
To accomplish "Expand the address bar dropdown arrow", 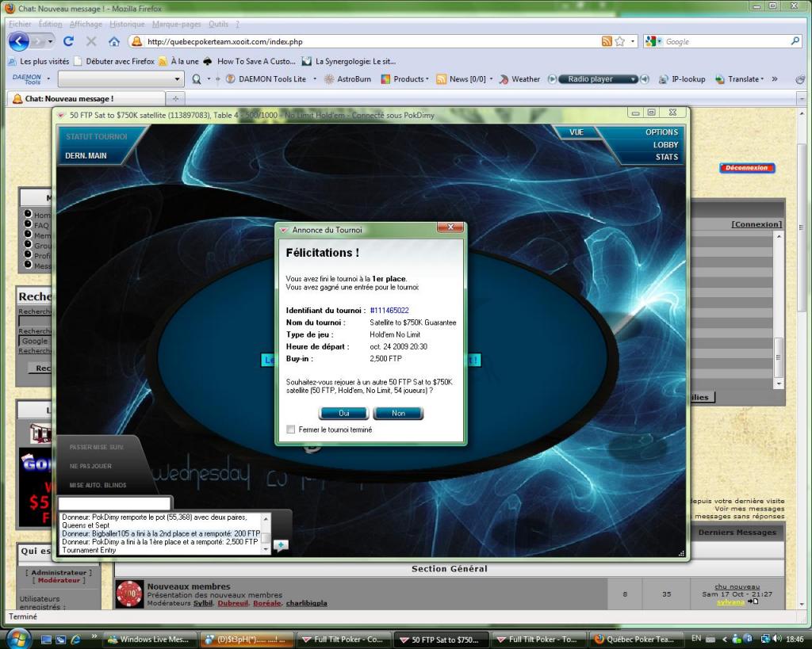I will click(632, 41).
